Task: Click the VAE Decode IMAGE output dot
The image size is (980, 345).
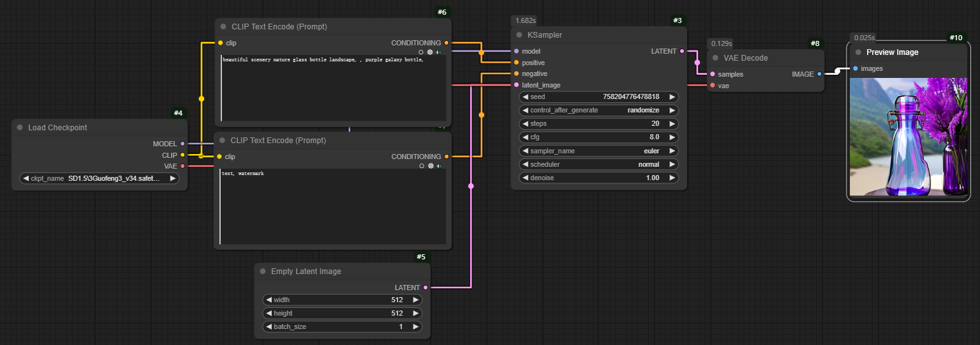Action: click(819, 74)
